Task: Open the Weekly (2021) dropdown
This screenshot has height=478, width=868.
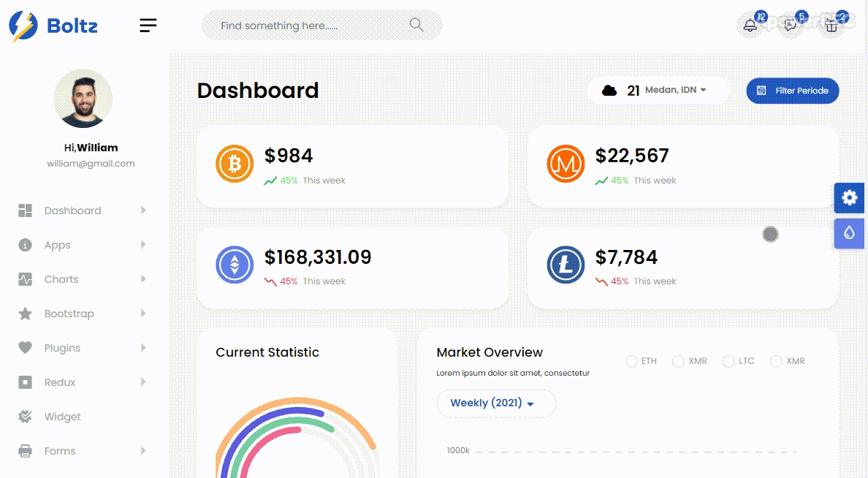Action: [496, 403]
